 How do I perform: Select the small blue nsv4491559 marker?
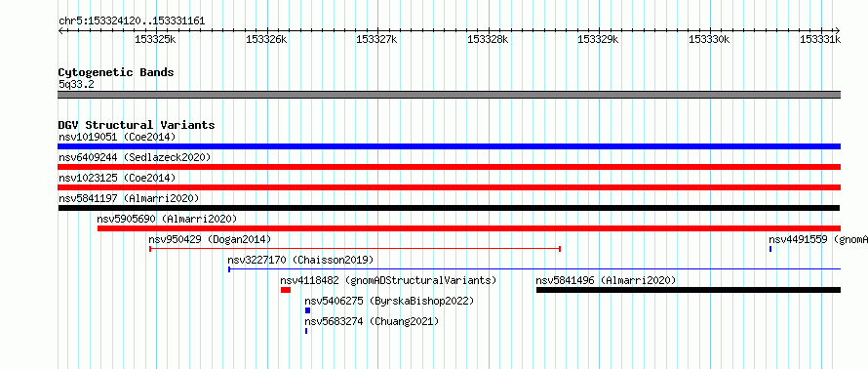point(770,249)
